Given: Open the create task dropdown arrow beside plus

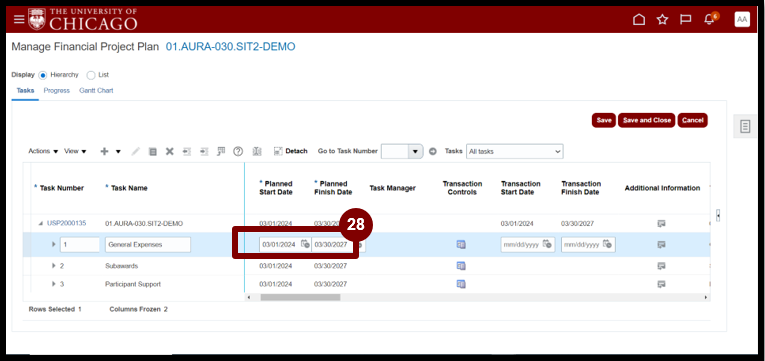Looking at the screenshot, I should coord(118,151).
